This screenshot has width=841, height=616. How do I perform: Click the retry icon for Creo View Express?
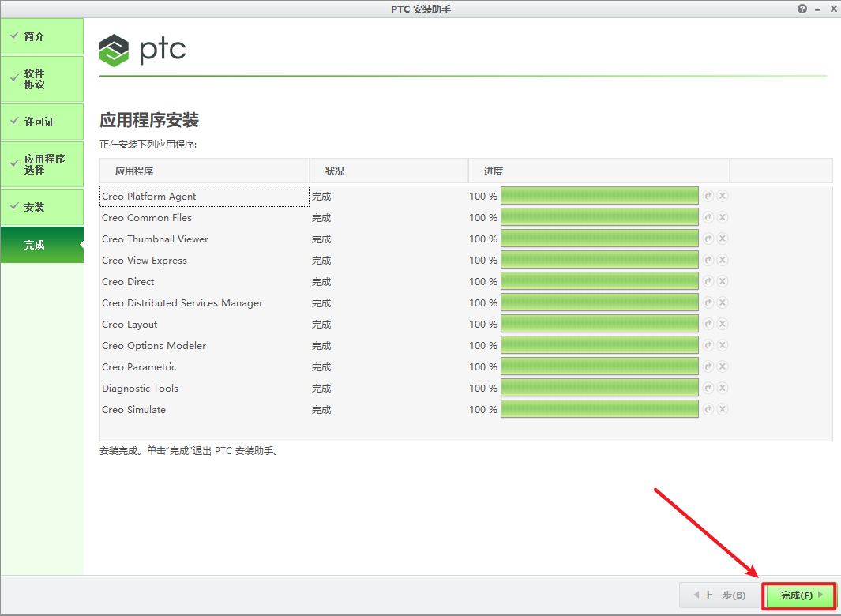[708, 260]
